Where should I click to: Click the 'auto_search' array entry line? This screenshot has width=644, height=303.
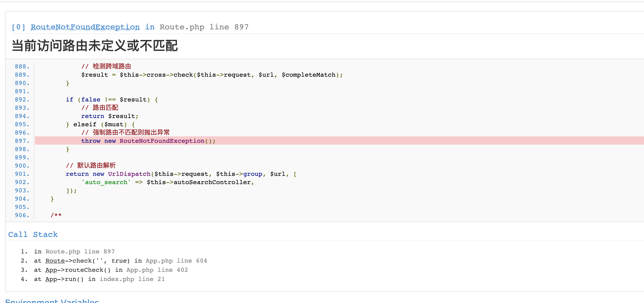tap(168, 182)
